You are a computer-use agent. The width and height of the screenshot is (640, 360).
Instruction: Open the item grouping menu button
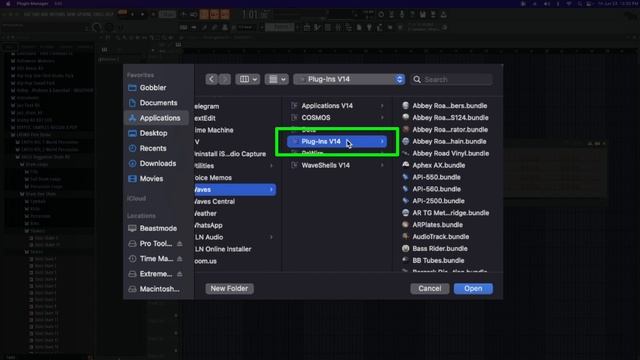[x=277, y=79]
